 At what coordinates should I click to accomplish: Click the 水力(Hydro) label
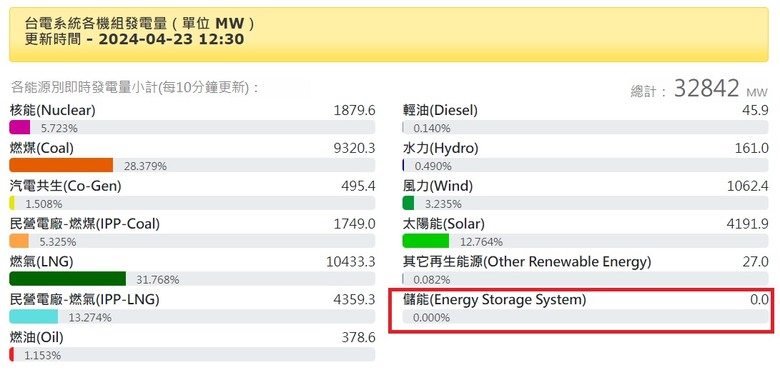pos(441,148)
